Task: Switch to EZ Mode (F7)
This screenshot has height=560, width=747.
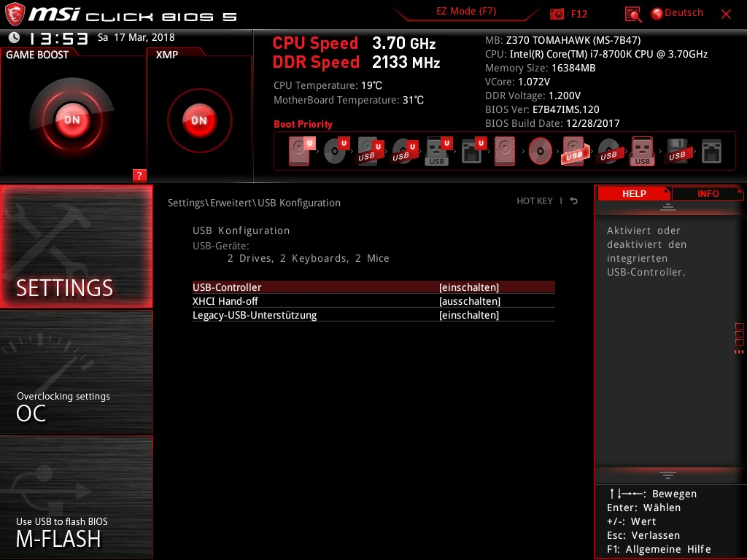Action: [x=466, y=12]
